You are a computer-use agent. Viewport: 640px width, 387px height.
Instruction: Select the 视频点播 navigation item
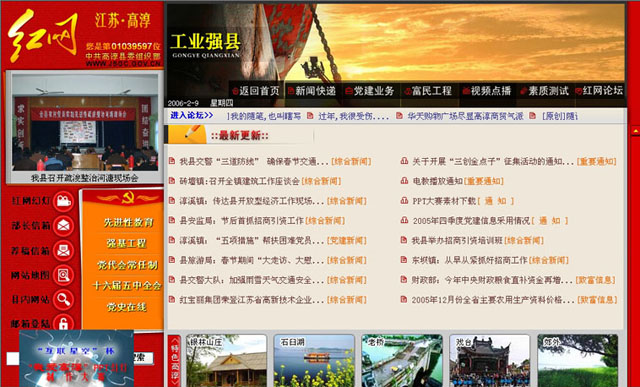[487, 91]
